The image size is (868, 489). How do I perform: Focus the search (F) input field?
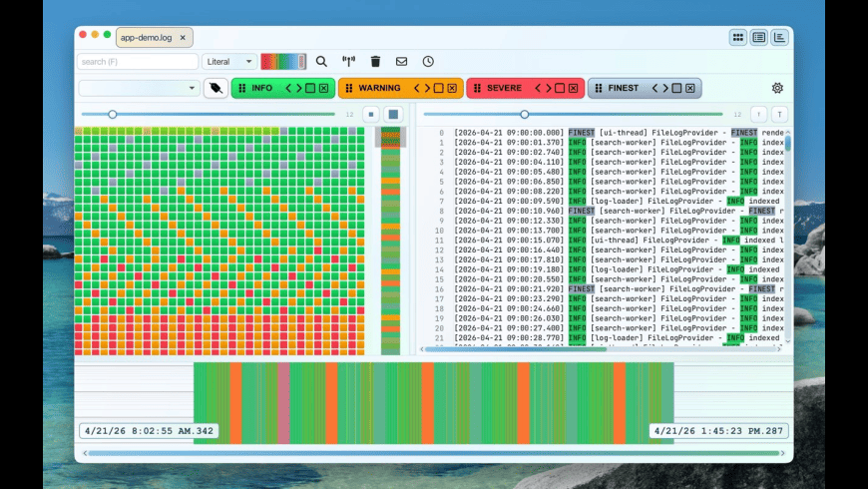[x=138, y=62]
